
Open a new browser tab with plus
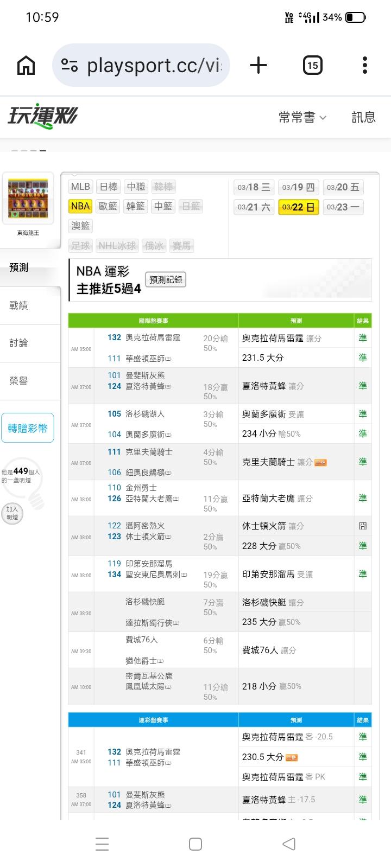tap(258, 66)
